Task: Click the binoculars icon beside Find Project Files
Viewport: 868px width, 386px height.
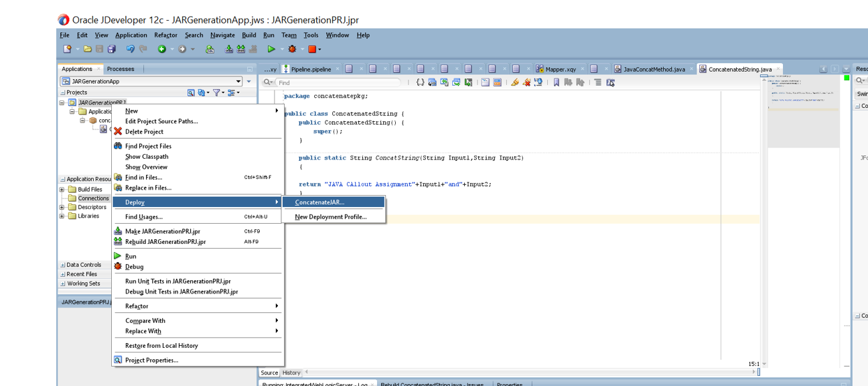Action: pos(118,146)
